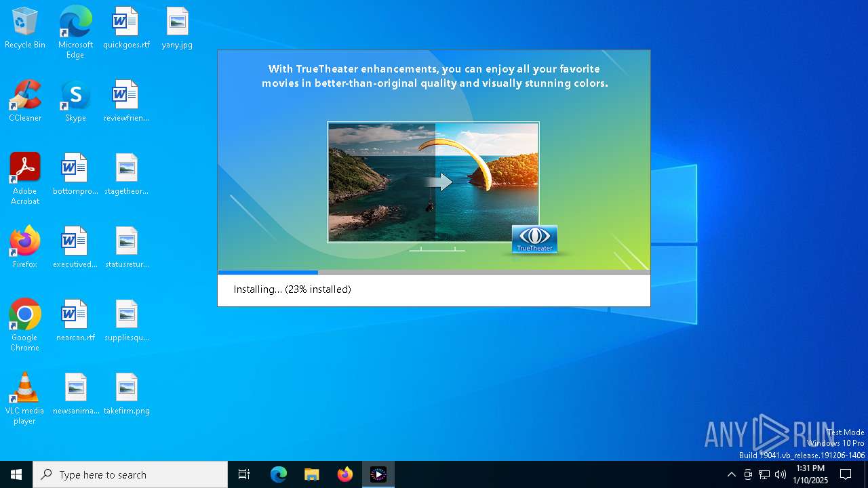Select the bottompro... Word document
The height and width of the screenshot is (488, 868).
click(75, 175)
